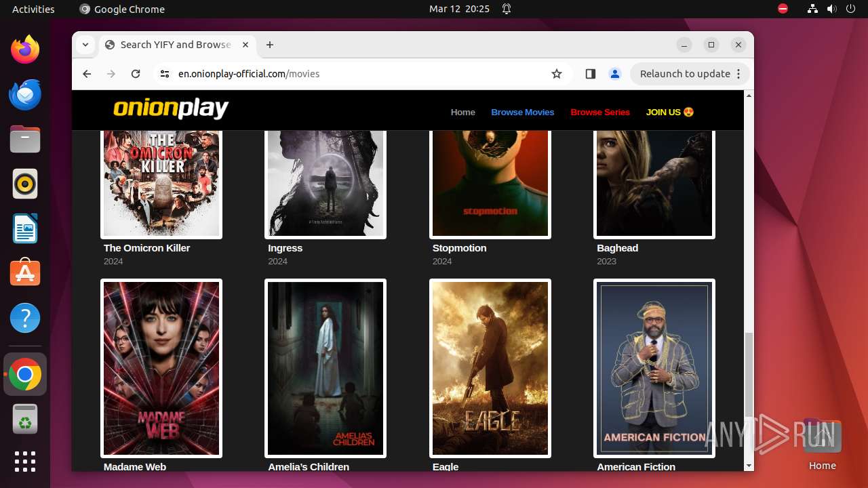Open Rhythmbox music player from dock

[x=25, y=184]
